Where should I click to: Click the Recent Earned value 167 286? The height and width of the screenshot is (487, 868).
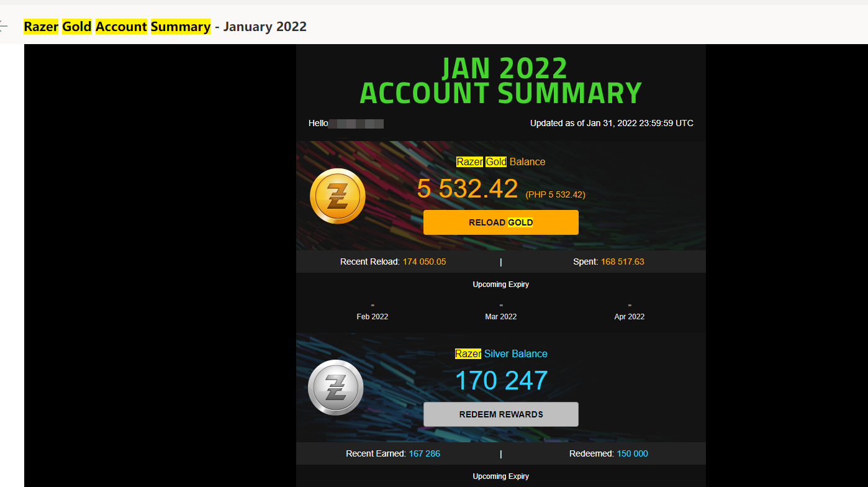point(425,453)
